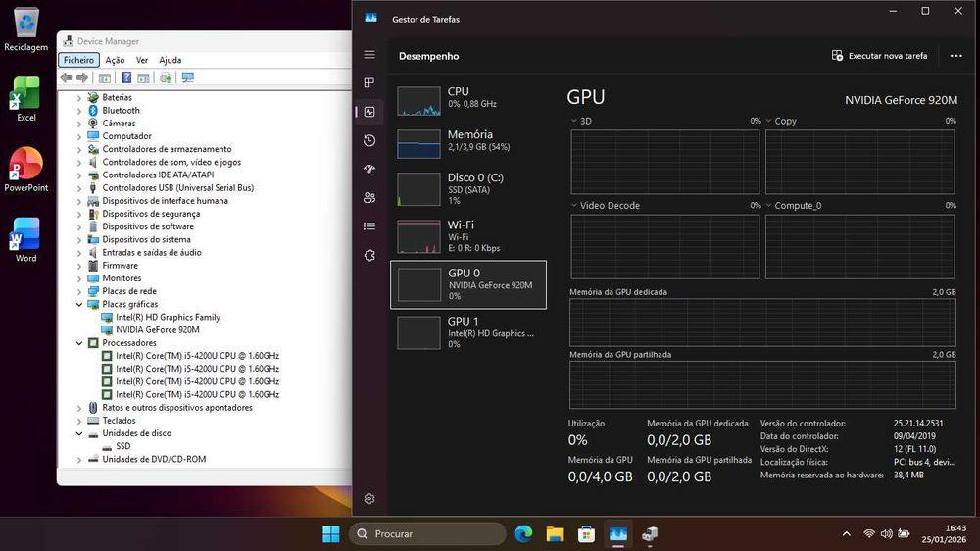This screenshot has width=980, height=551.
Task: Open clock showing 16:43 25/01/2026
Action: [944, 534]
